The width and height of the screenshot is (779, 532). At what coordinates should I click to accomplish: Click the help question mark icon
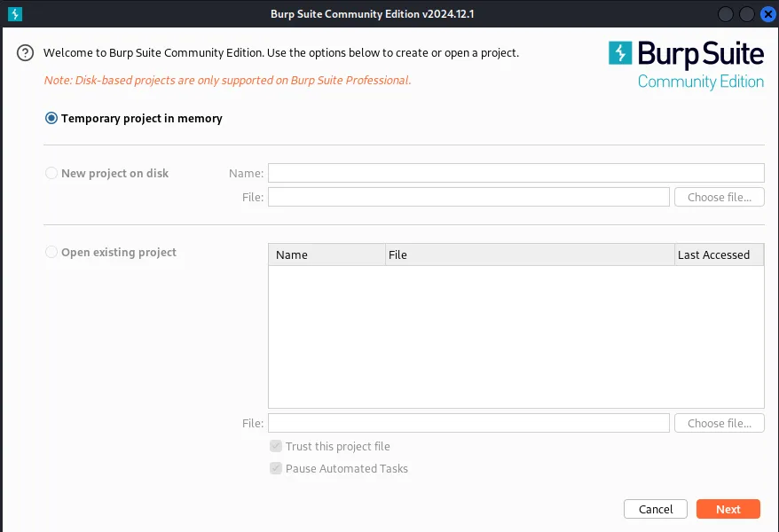coord(25,52)
